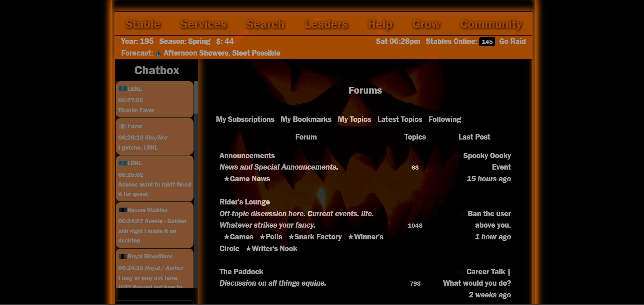Screen dimensions: 644x305
Task: Click the Aussie Stables flag icon in chat
Action: [x=122, y=210]
